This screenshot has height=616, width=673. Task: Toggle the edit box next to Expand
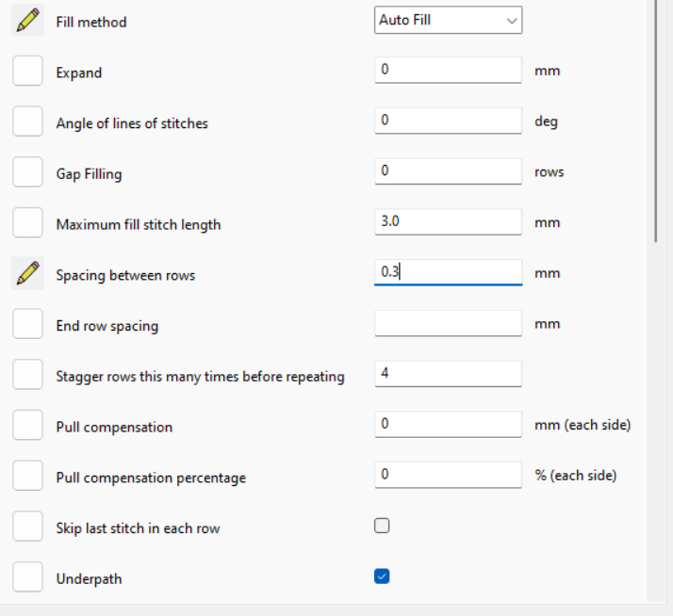pos(27,71)
